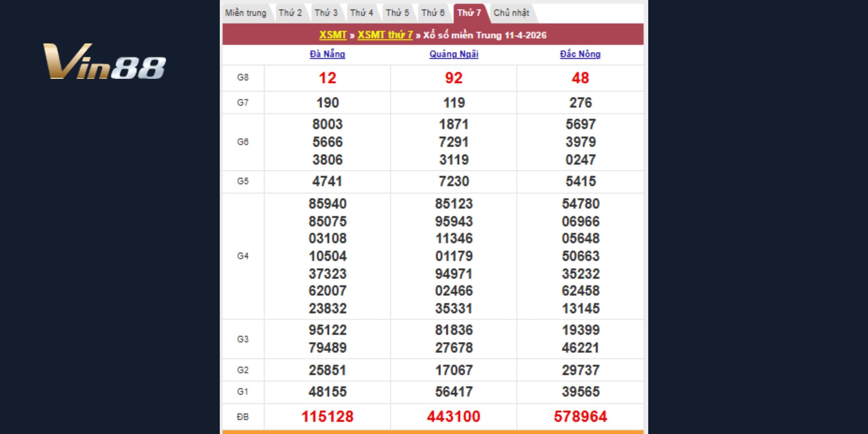
Task: Click Quảng Ngãi special prize 443100
Action: 453,417
